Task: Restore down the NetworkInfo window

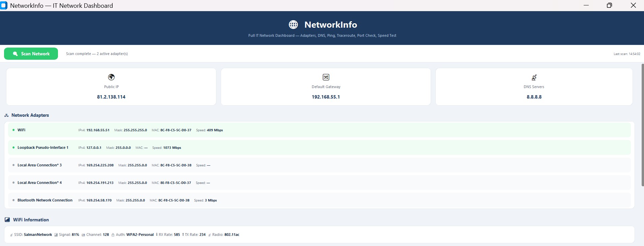Action: [x=609, y=5]
